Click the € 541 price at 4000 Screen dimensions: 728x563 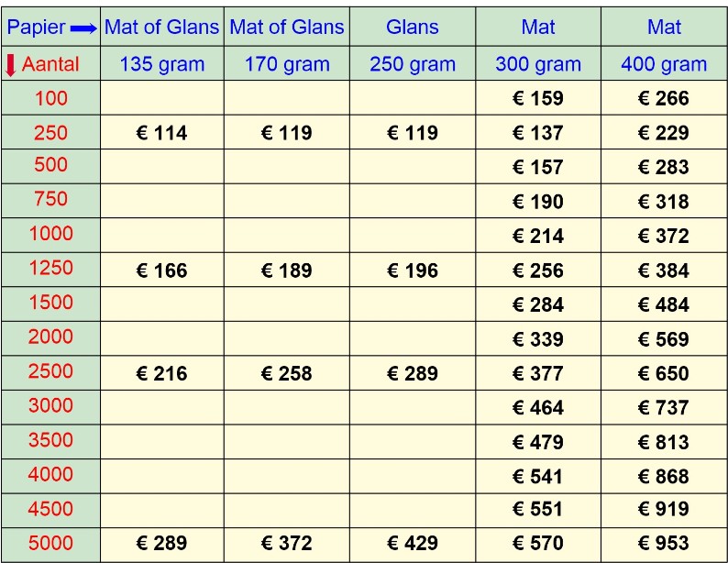538,477
